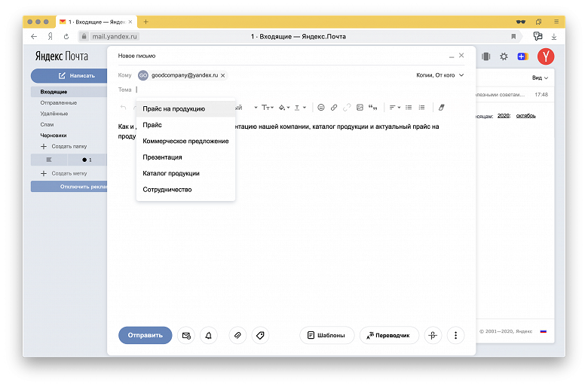Screen dimensions: 588x387
Task: Send the email with Отправить
Action: point(145,335)
